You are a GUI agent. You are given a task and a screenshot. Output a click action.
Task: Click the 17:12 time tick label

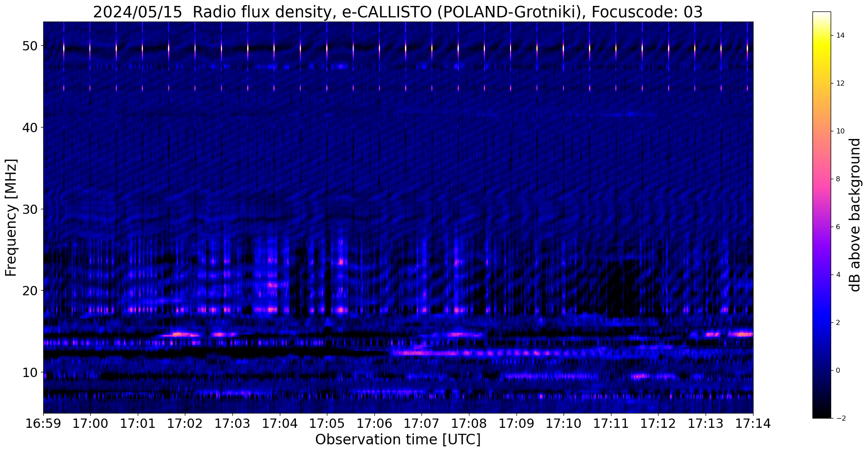click(x=658, y=423)
